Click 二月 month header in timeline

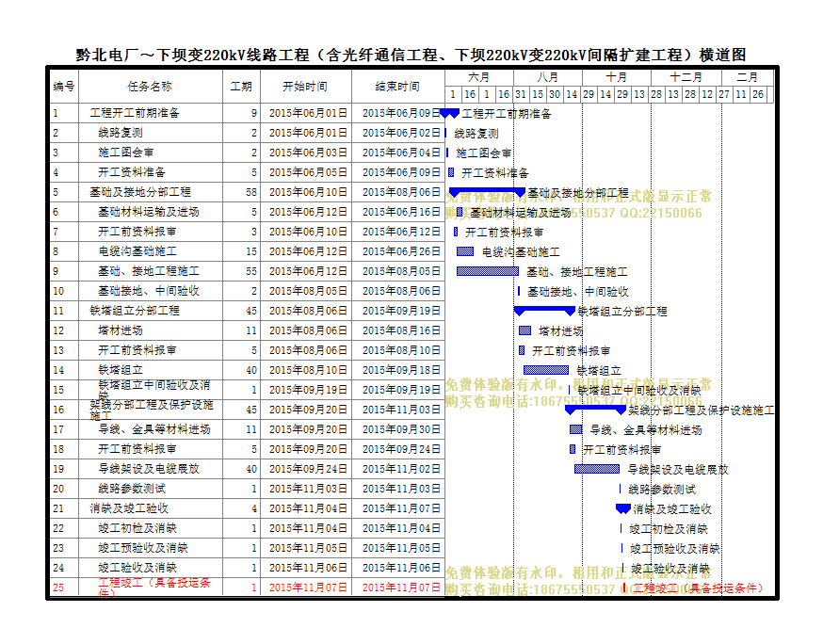[747, 77]
